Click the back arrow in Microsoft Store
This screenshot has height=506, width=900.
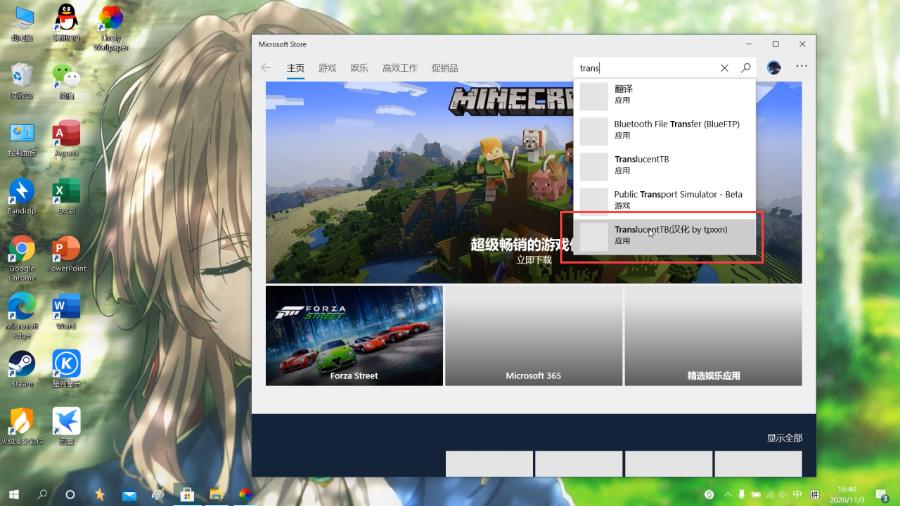pyautogui.click(x=266, y=68)
